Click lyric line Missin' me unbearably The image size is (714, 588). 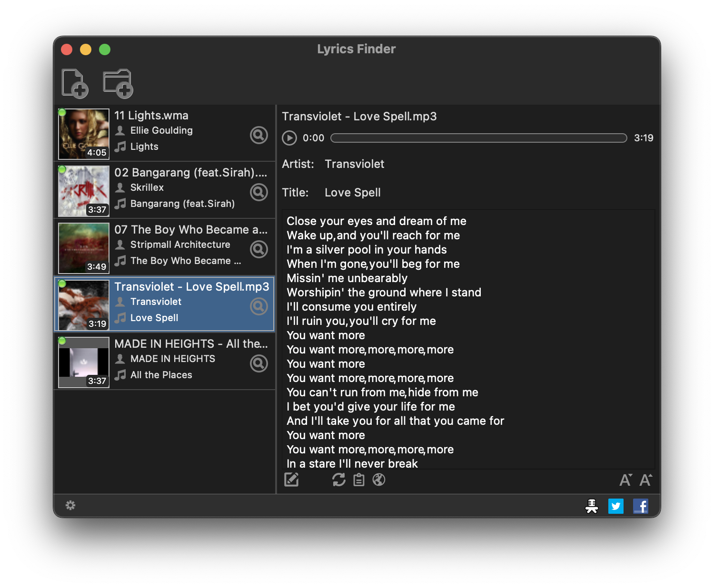click(x=347, y=278)
